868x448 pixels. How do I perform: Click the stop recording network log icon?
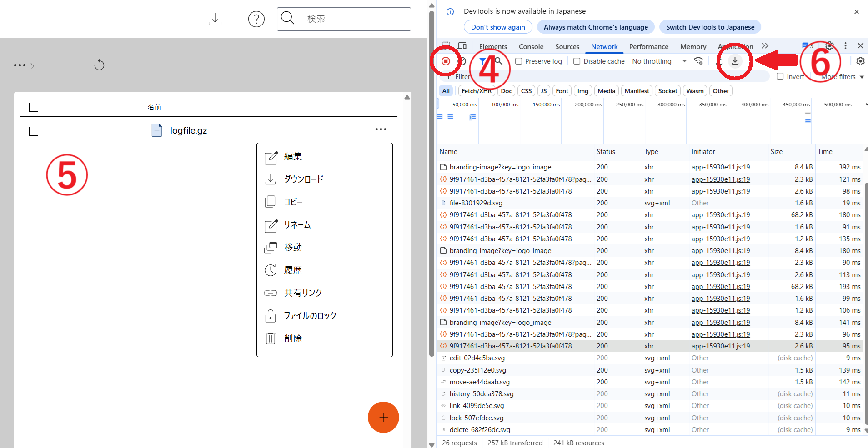pyautogui.click(x=446, y=61)
